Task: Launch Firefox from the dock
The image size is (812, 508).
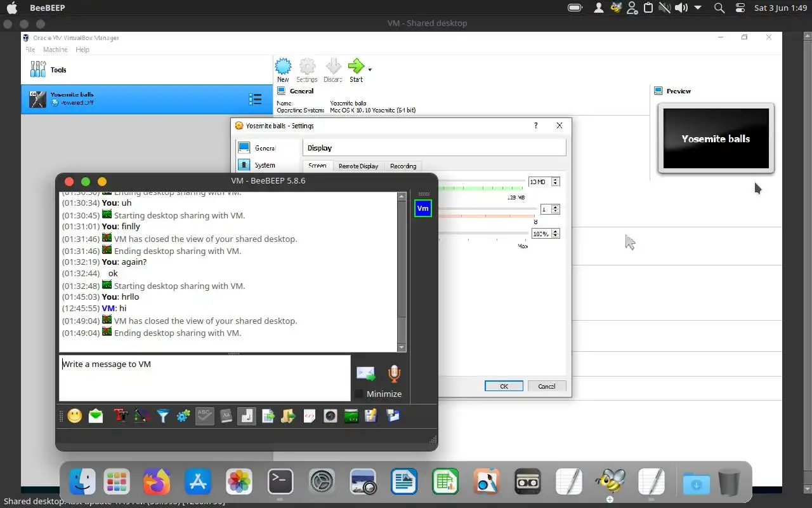Action: (156, 482)
